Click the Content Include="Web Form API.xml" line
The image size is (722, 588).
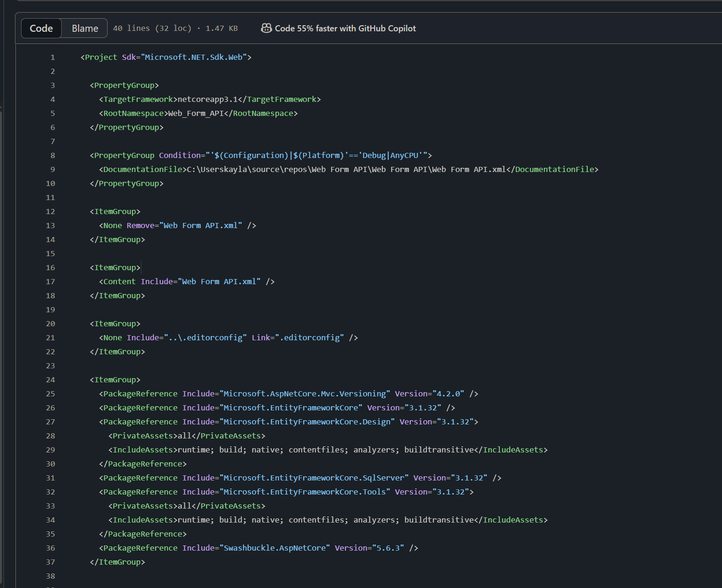click(x=187, y=281)
